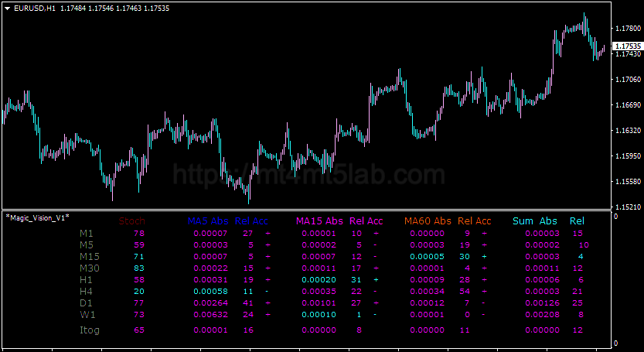This screenshot has height=352, width=644.
Task: Click MA15 Abs value 0.00020 in H1 row
Action: pos(319,279)
